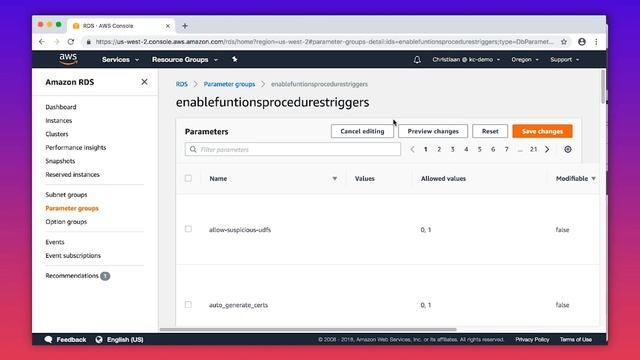The image size is (640, 360).
Task: Open the Terms of Use link
Action: [576, 339]
